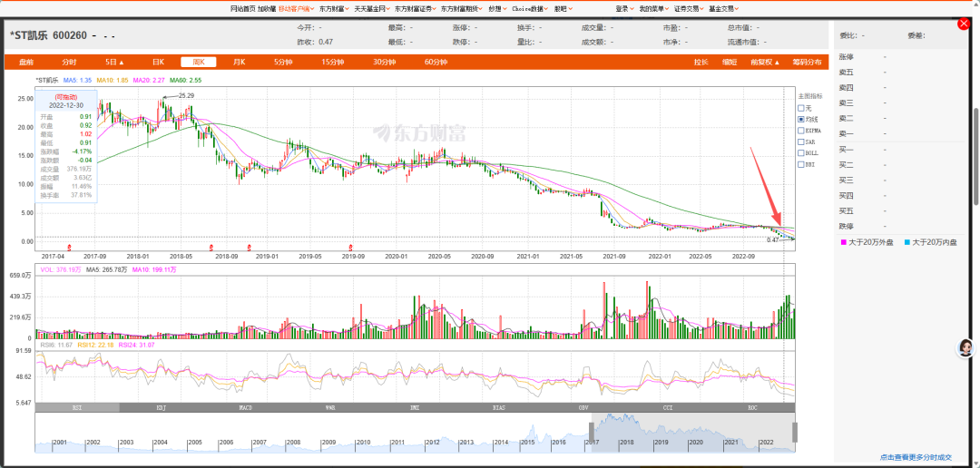Click 缩短 to shrink the chart

click(730, 62)
